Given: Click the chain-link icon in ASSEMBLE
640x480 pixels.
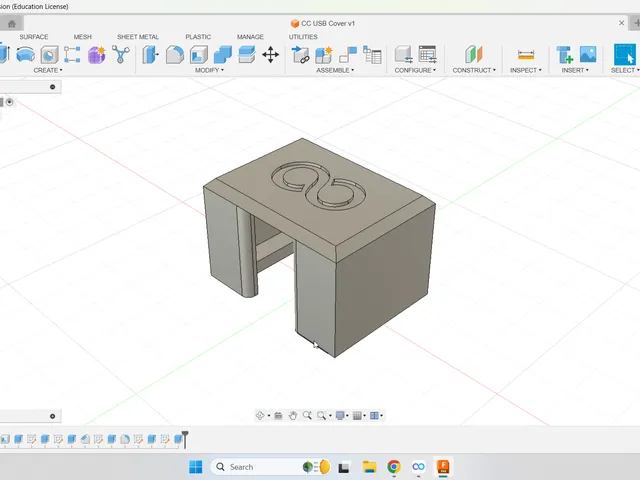Looking at the screenshot, I should pyautogui.click(x=301, y=54).
